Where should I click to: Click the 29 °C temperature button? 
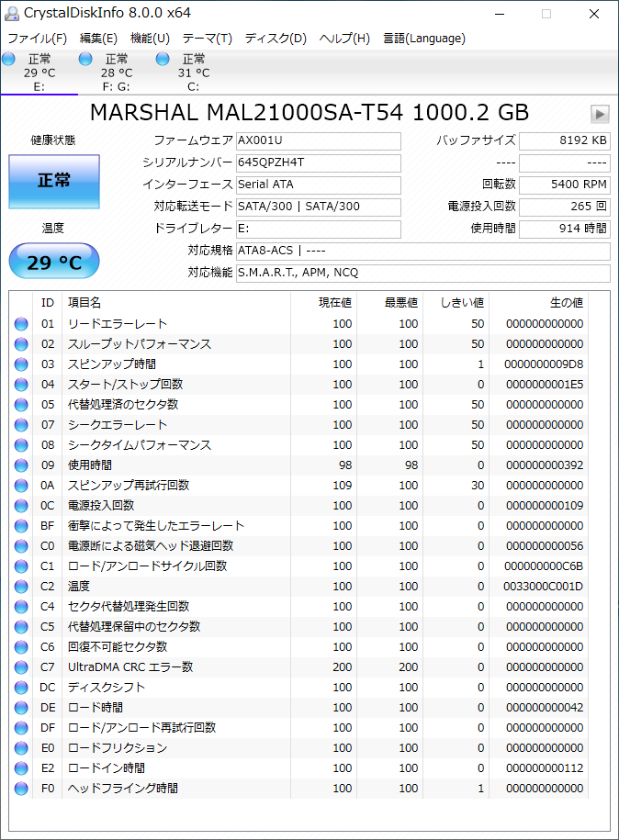coord(54,262)
